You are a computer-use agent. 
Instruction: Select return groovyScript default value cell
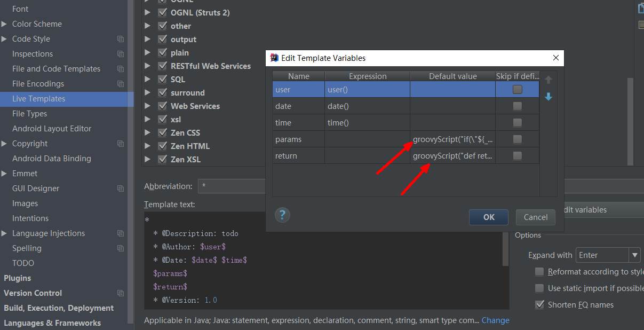click(453, 156)
